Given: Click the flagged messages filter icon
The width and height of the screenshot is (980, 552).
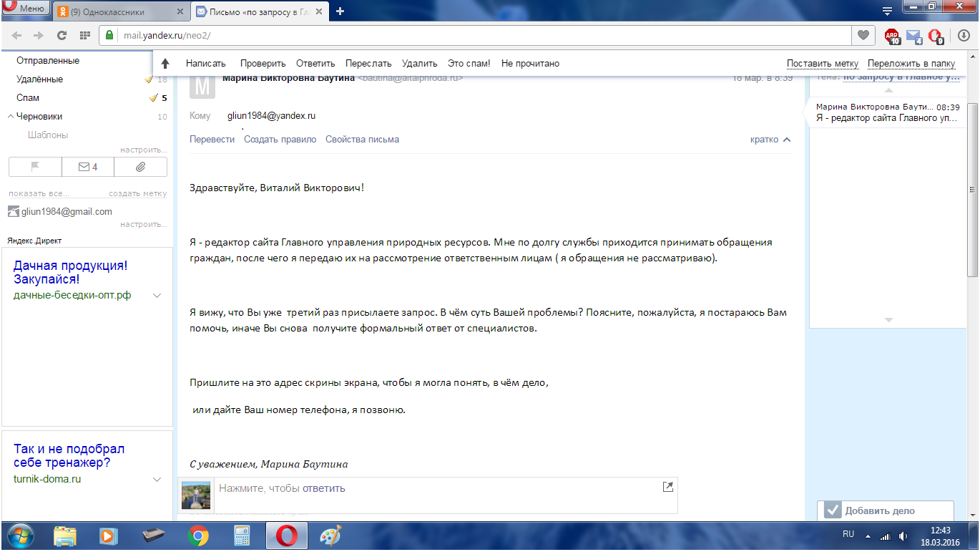Looking at the screenshot, I should click(x=35, y=167).
